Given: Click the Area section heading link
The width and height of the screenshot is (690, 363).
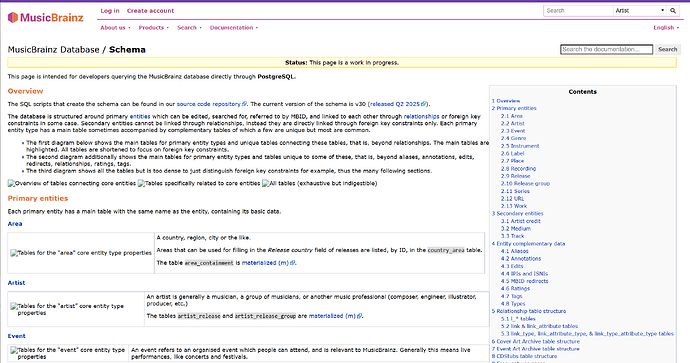Looking at the screenshot, I should point(15,224).
